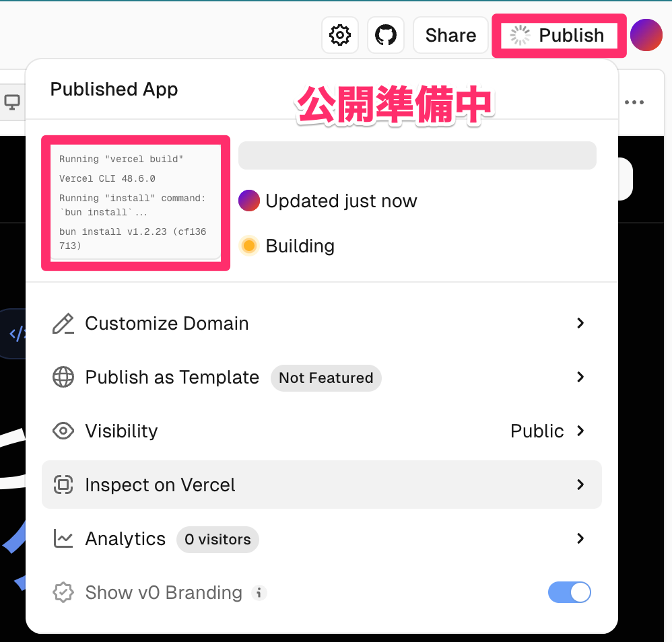Open the three-dot more options menu
The width and height of the screenshot is (672, 642).
click(634, 102)
